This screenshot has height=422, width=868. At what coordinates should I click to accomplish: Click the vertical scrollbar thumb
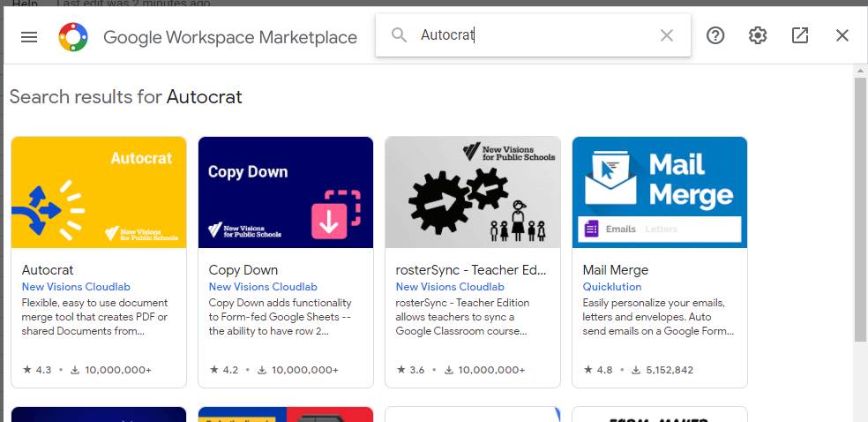point(860,209)
